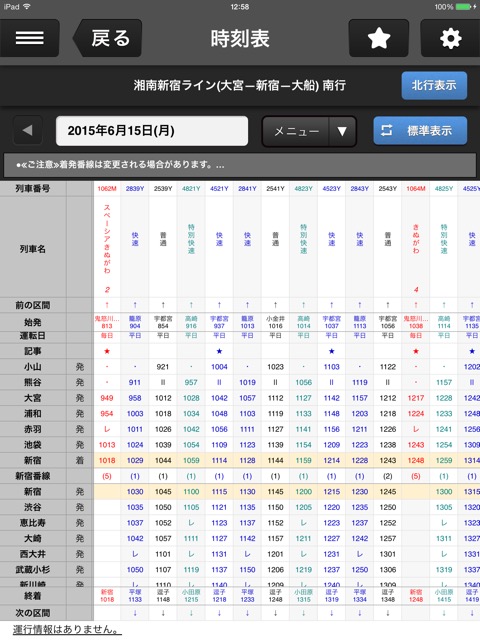Select the 渋谷 station row label
This screenshot has width=480, height=640.
point(33,507)
